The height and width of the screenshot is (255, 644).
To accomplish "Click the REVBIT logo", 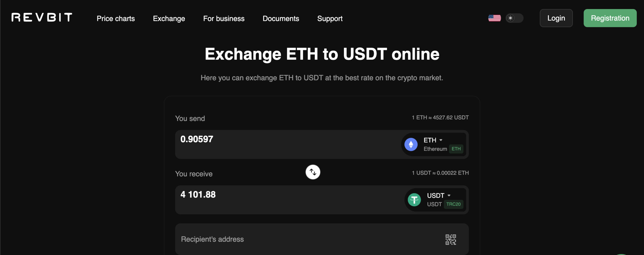I will tap(42, 18).
